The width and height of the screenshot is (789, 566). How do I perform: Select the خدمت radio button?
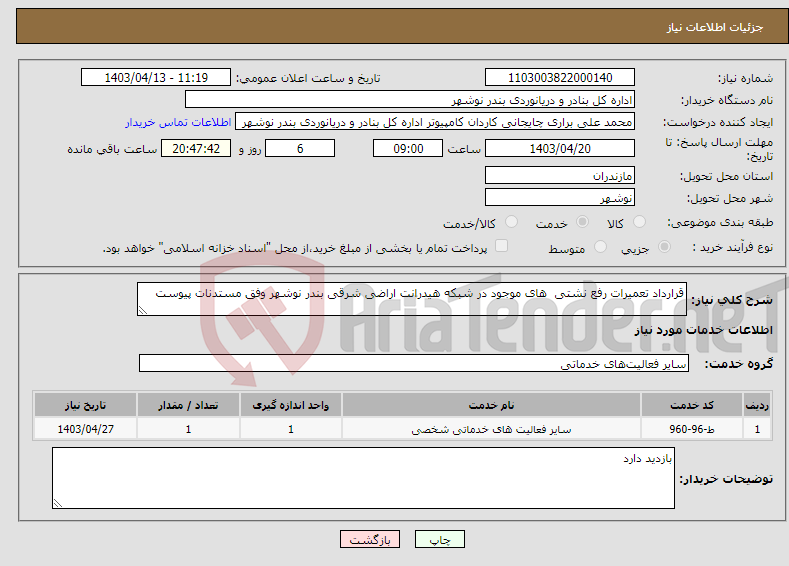click(x=582, y=222)
